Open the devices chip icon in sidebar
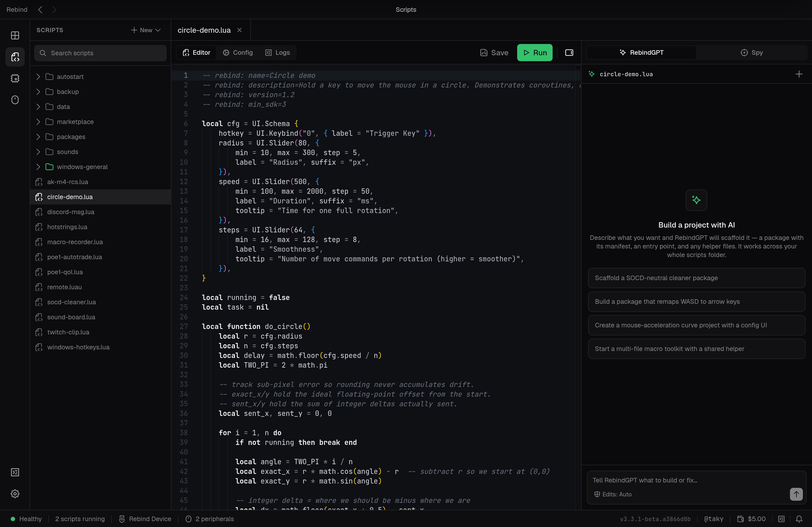812x527 pixels. tap(15, 78)
